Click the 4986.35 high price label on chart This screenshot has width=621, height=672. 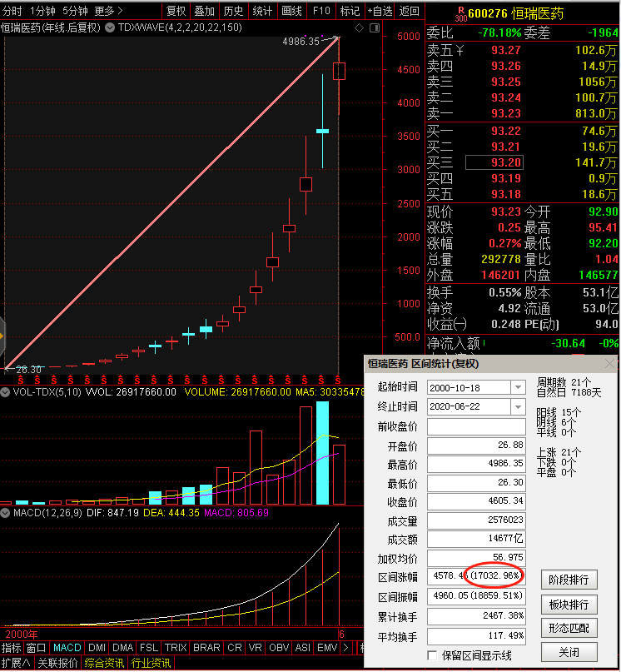pos(301,41)
